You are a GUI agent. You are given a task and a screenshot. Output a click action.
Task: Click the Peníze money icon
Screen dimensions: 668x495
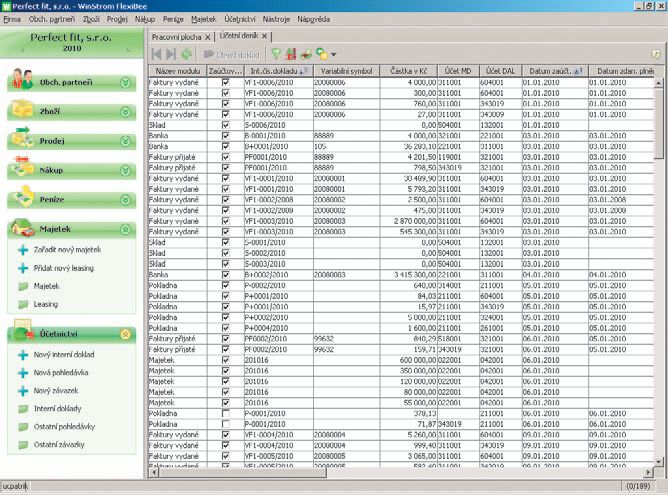pyautogui.click(x=23, y=196)
